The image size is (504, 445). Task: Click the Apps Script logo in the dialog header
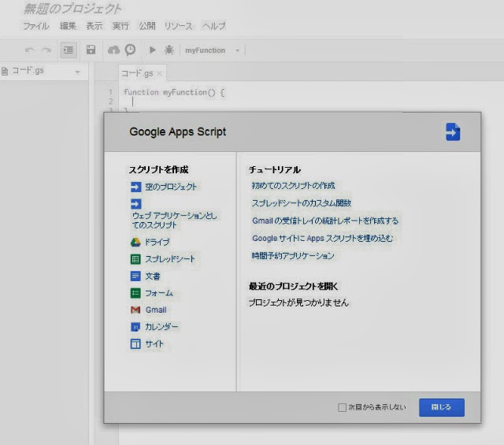[x=453, y=132]
